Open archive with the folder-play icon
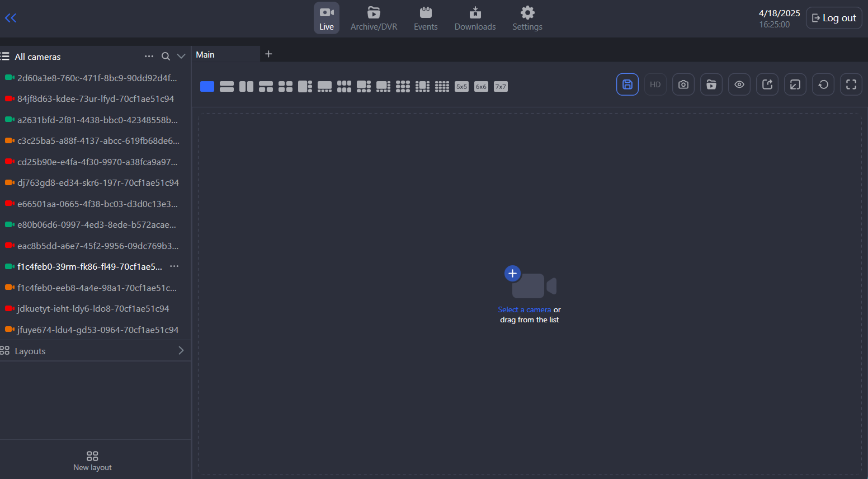The width and height of the screenshot is (868, 479). tap(711, 84)
